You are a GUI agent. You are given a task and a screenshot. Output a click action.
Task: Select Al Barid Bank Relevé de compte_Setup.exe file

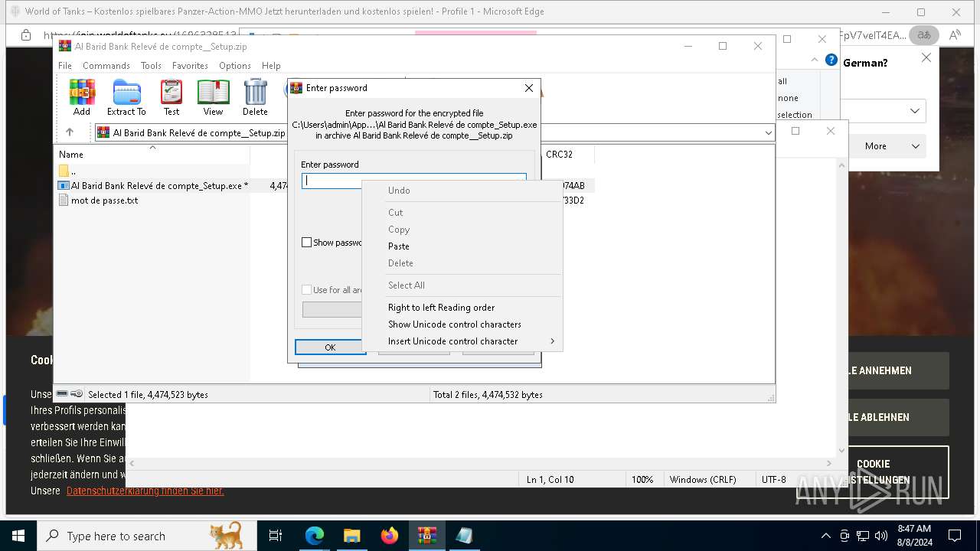[153, 185]
